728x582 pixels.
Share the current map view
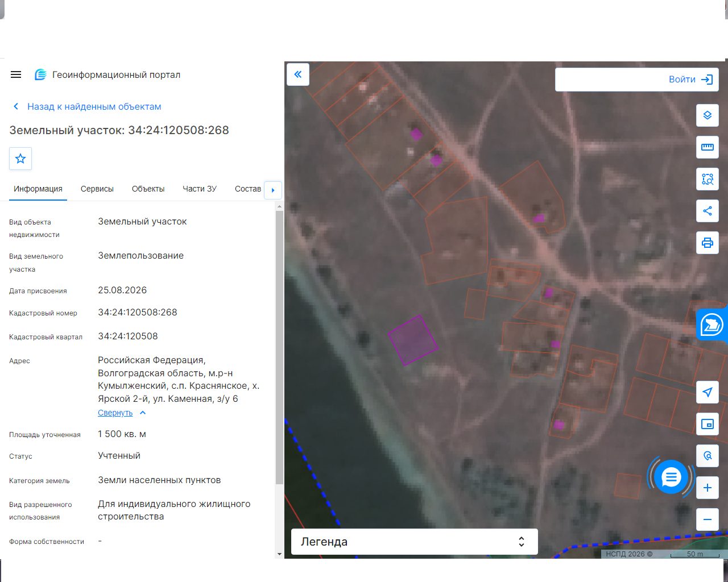(x=708, y=211)
